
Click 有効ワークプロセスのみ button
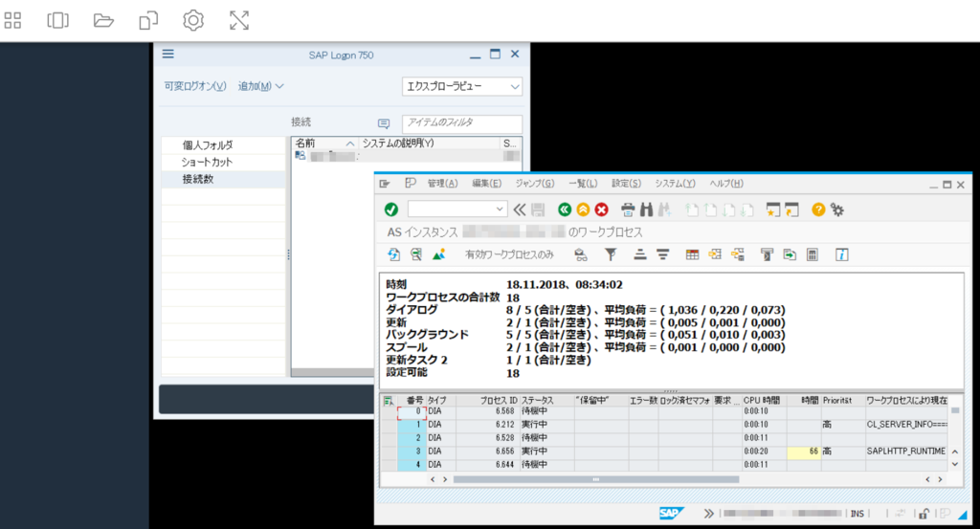click(509, 254)
